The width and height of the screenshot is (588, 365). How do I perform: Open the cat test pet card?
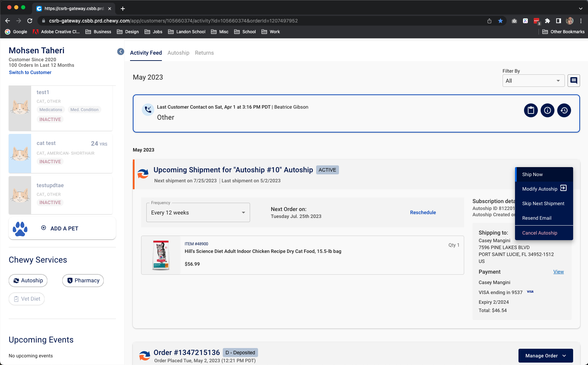[61, 154]
